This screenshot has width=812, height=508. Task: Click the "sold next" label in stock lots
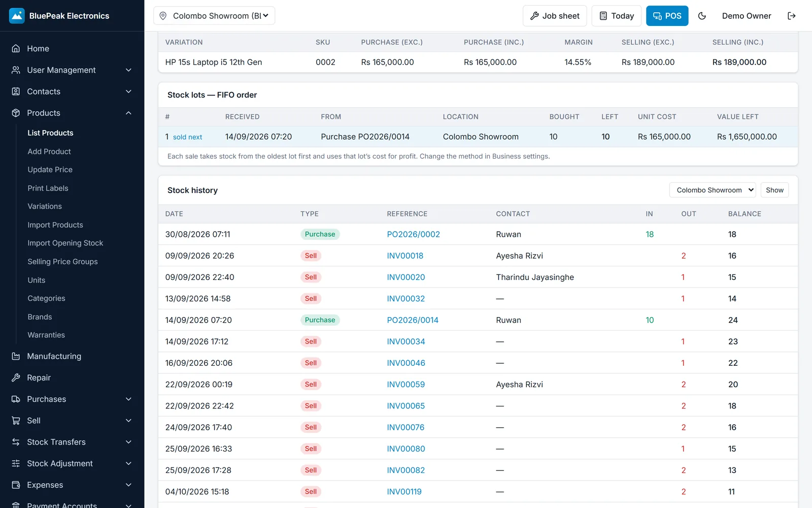187,137
